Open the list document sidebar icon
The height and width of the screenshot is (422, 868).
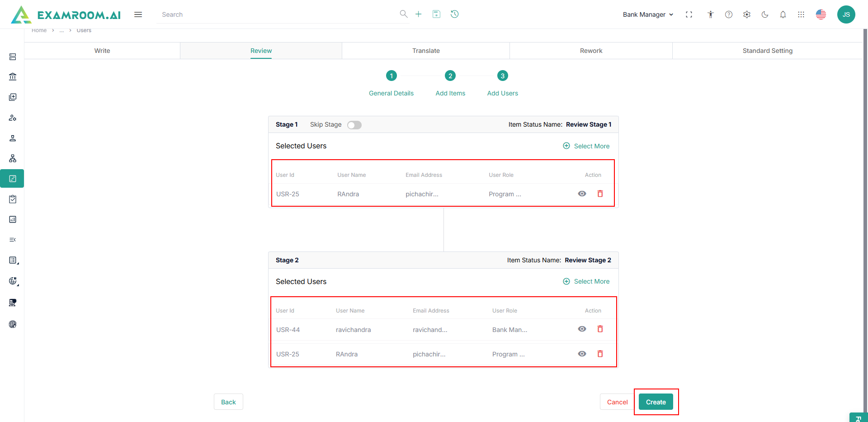click(x=13, y=260)
